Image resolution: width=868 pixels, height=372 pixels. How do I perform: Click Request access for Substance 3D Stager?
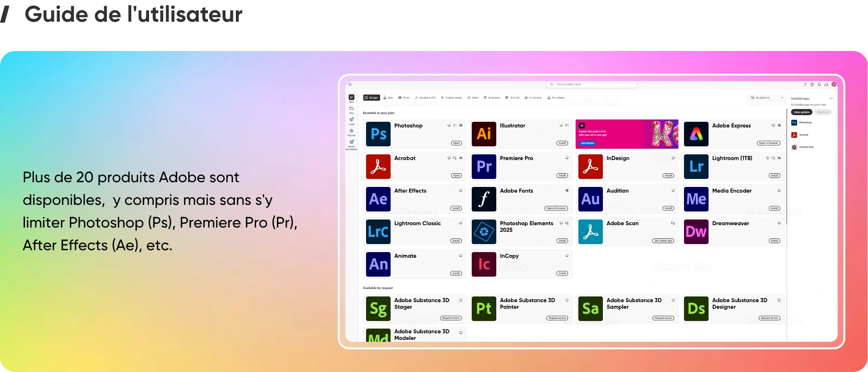tap(451, 318)
